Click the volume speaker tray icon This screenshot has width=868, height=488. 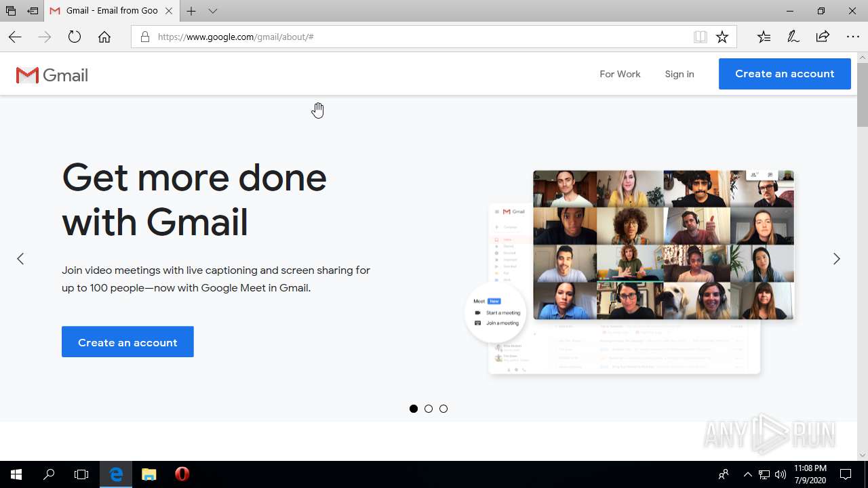click(781, 474)
